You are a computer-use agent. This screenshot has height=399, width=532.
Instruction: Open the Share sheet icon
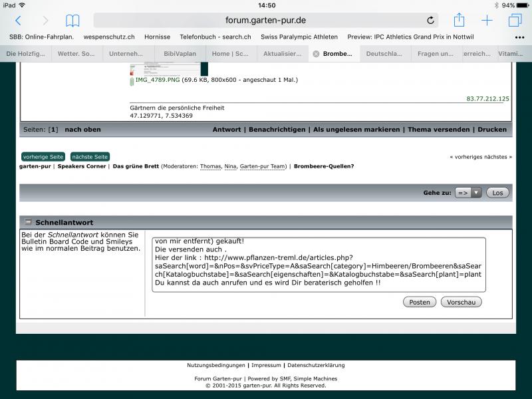[459, 21]
